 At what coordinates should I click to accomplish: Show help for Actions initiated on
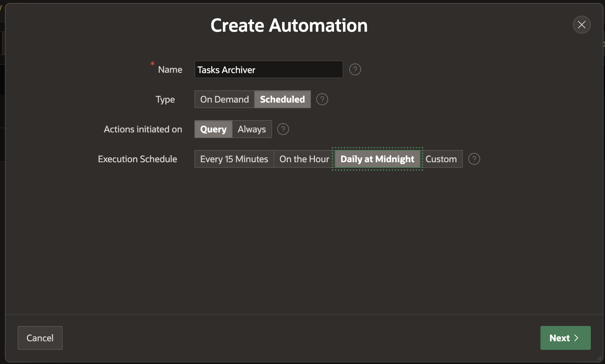[283, 129]
